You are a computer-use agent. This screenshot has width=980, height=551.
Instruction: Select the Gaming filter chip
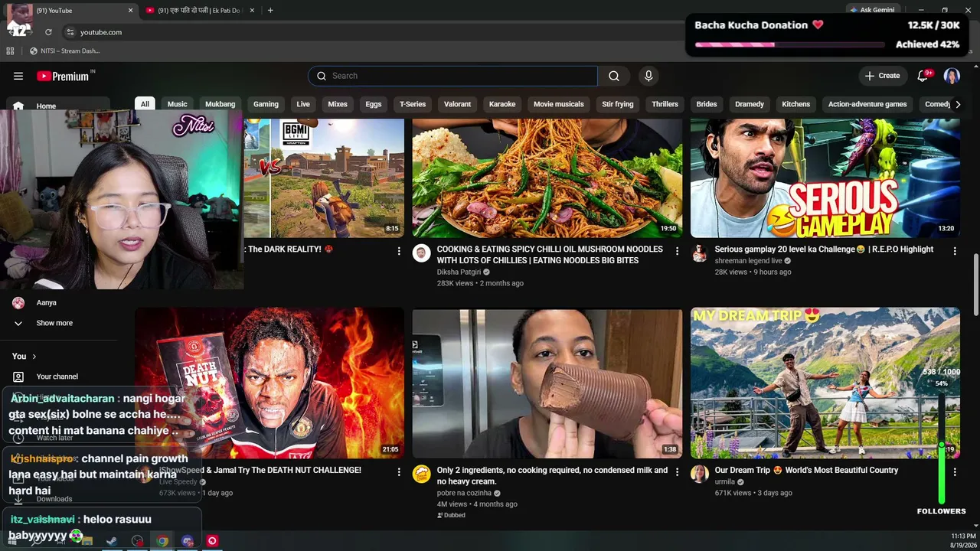click(266, 104)
